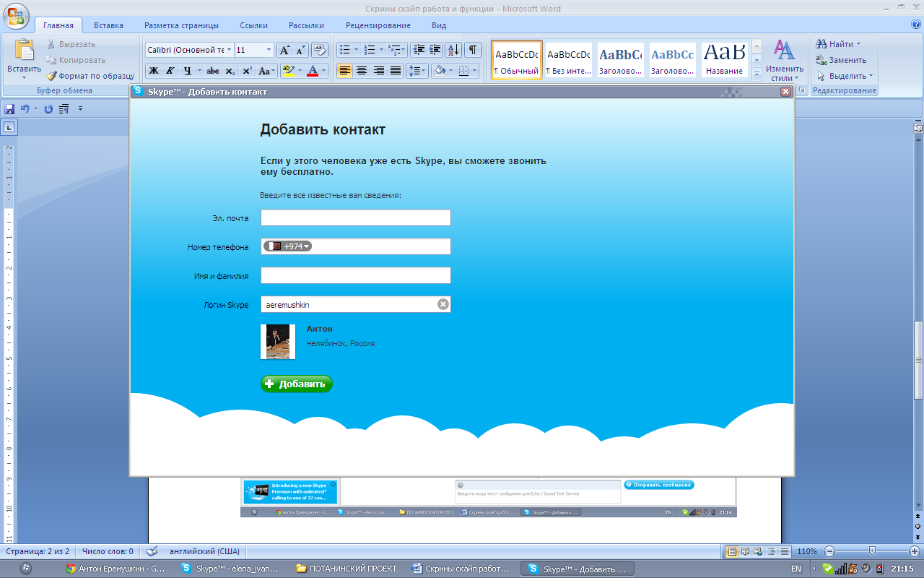Image resolution: width=924 pixels, height=578 pixels.
Task: Align text right
Action: click(x=378, y=71)
